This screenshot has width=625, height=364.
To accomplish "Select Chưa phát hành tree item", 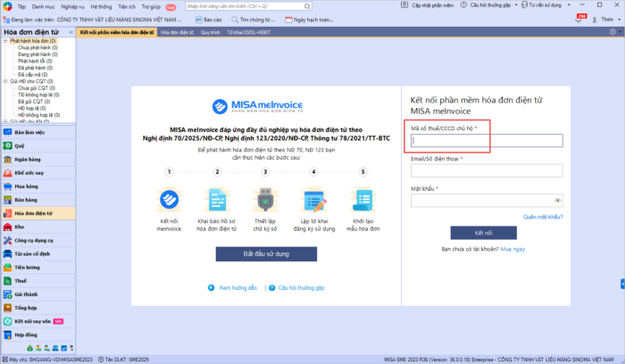I will pyautogui.click(x=34, y=48).
